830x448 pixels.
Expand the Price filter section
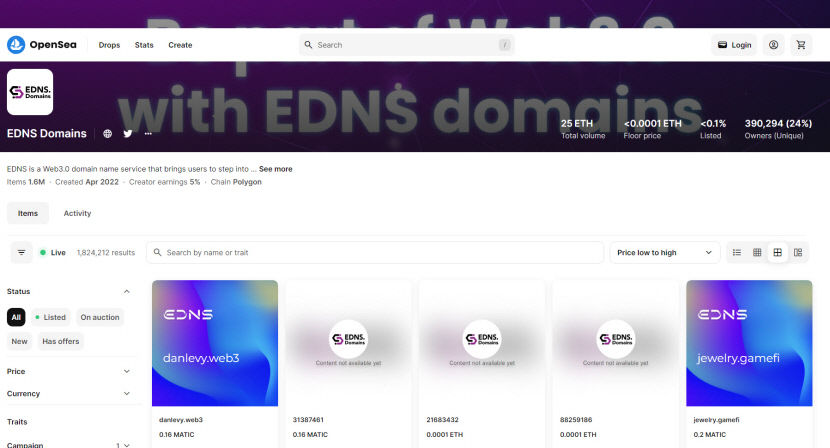pos(127,371)
